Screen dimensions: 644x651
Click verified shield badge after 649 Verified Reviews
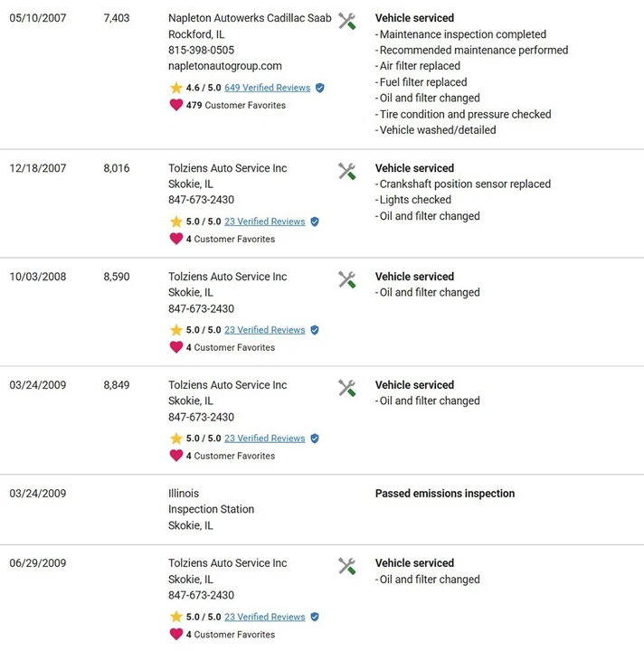[x=319, y=88]
